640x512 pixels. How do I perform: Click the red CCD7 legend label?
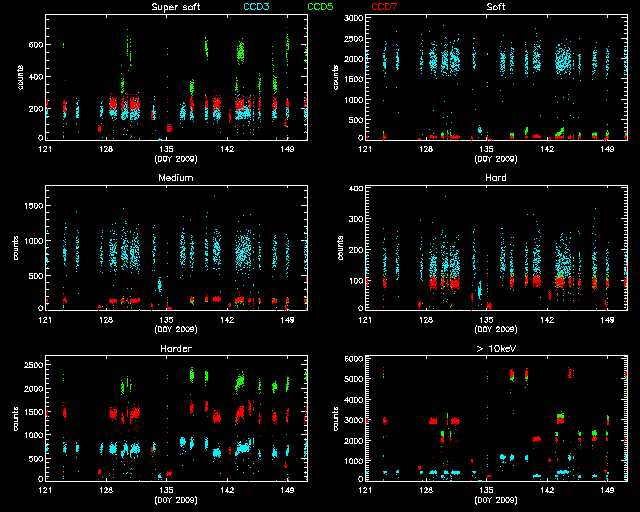[x=385, y=7]
